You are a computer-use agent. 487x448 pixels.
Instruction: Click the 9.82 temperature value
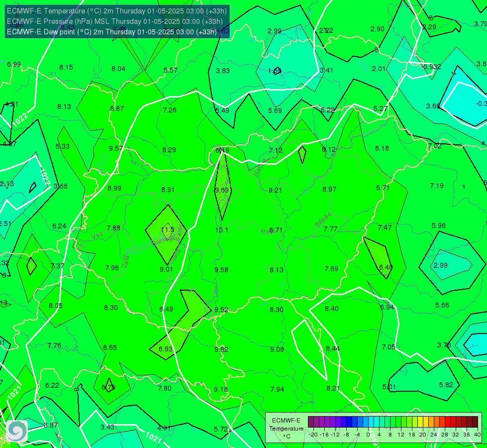[221, 349]
